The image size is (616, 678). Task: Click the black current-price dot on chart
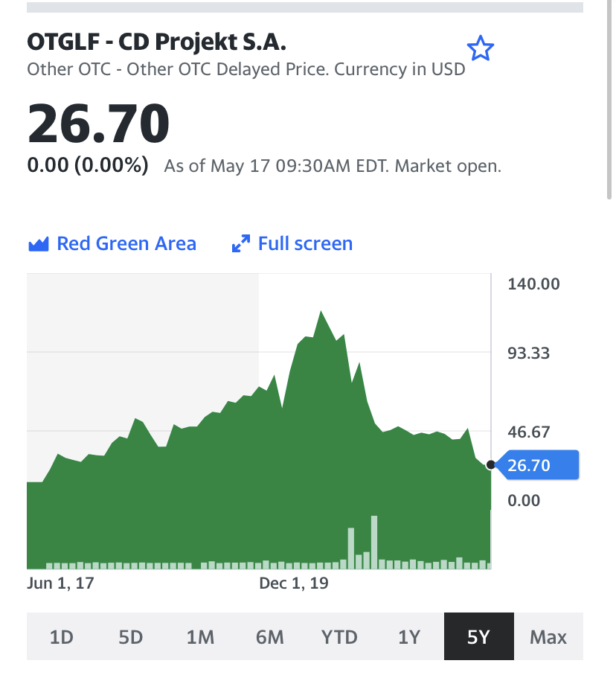[x=490, y=465]
